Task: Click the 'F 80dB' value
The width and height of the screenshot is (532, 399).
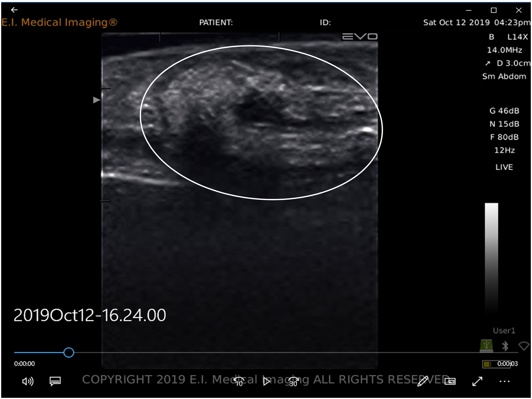Action: tap(504, 137)
